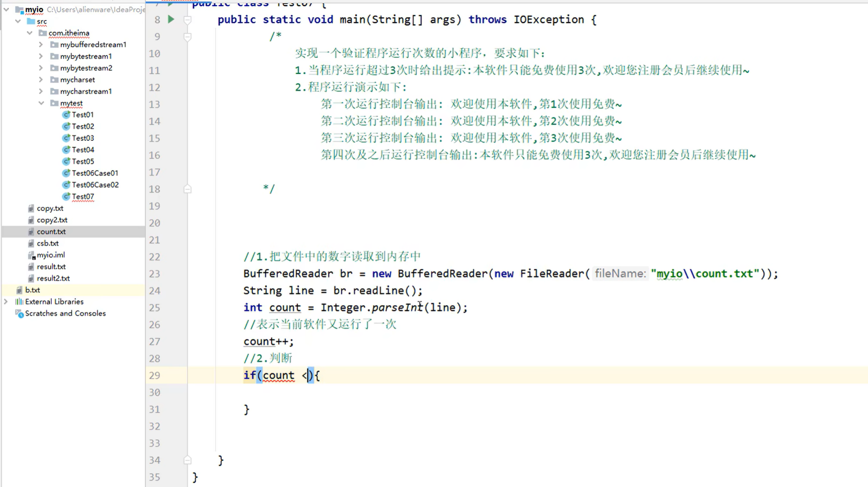Click the count.txt file icon

31,232
